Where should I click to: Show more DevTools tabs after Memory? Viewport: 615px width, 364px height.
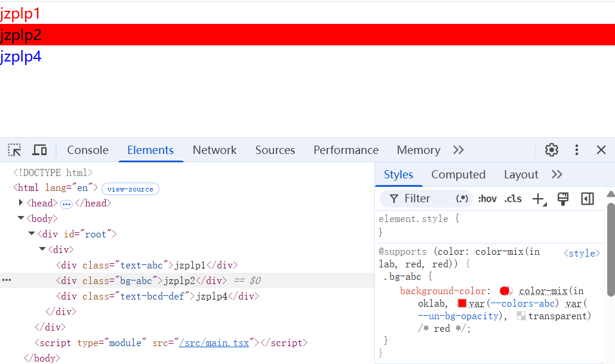[458, 150]
